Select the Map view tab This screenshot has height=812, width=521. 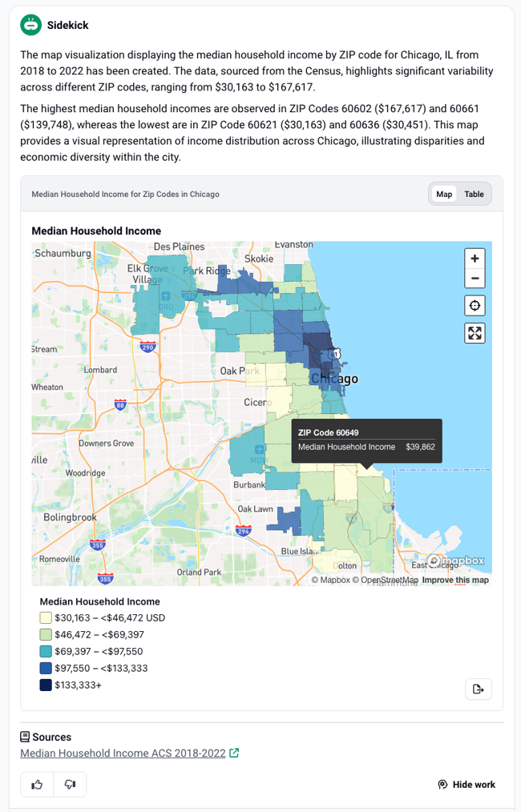coord(444,194)
